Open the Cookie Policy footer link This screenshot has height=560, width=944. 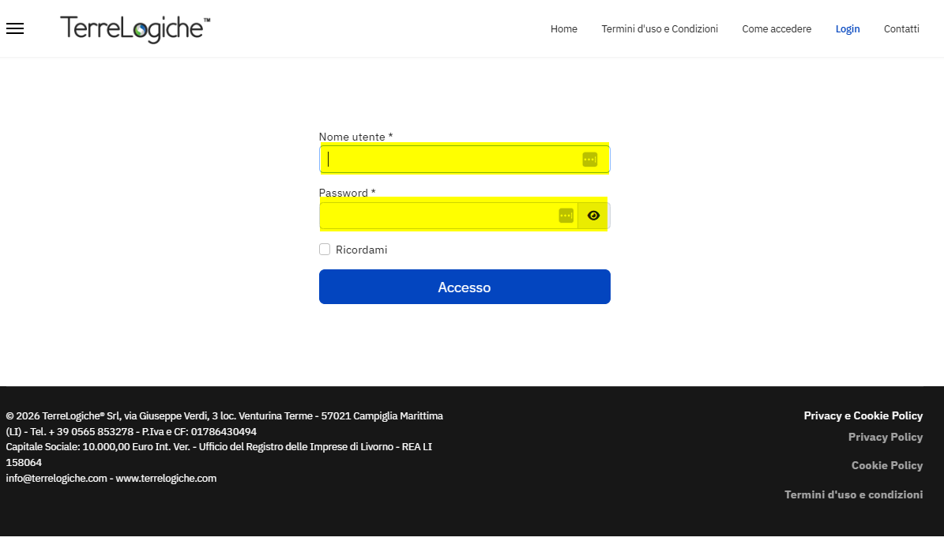[x=887, y=465]
